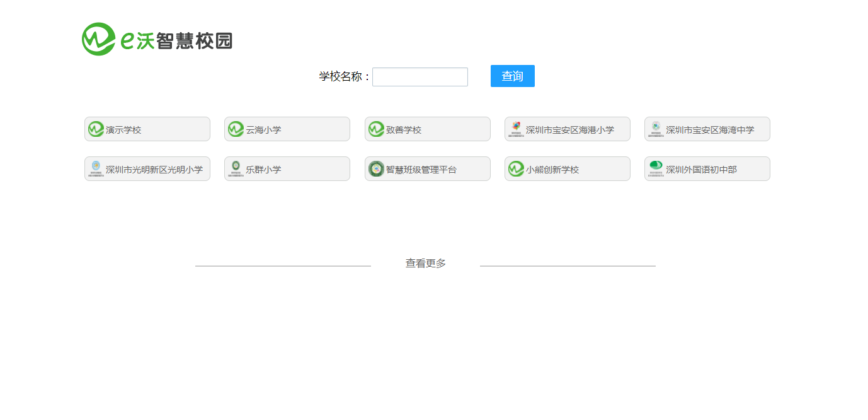
Task: Click the 小熊创新学校 logo icon
Action: pos(516,169)
